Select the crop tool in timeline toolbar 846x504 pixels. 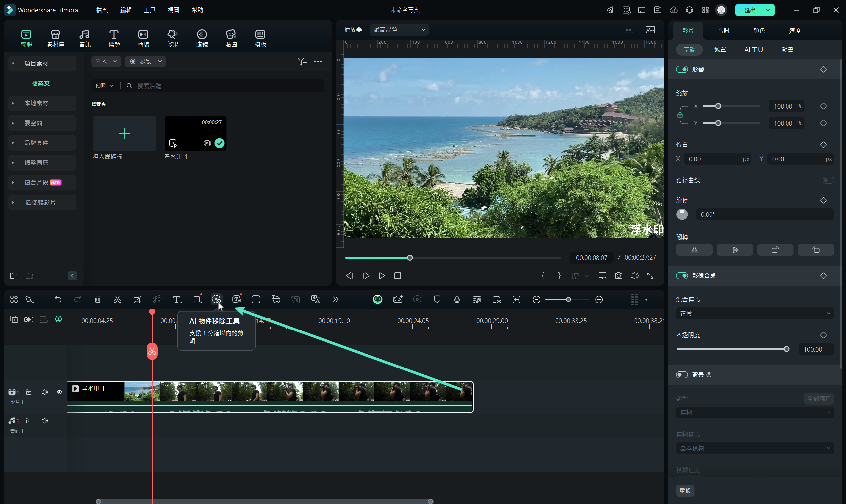tap(137, 299)
